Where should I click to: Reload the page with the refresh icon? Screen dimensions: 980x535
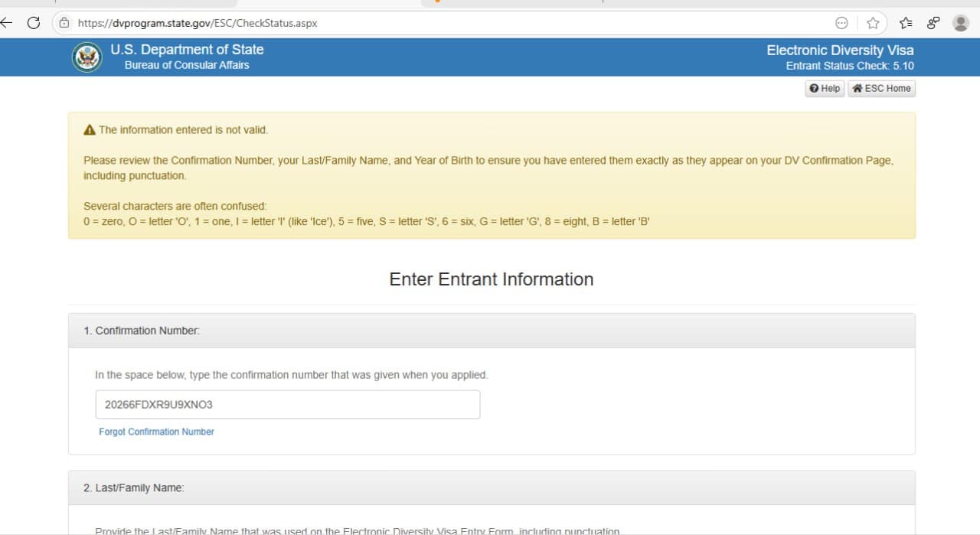click(x=33, y=23)
